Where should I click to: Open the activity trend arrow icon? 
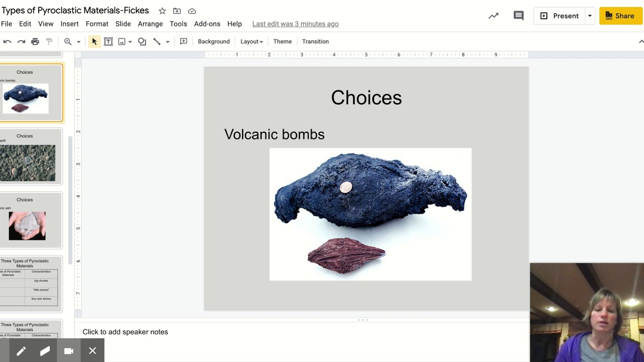coord(494,16)
